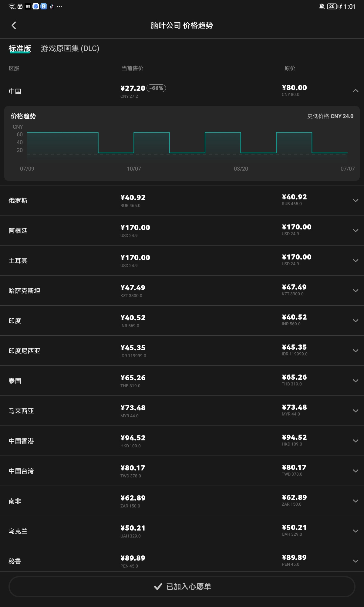Tap the Bilibili icon in status bar
364x607 pixels.
click(20, 6)
